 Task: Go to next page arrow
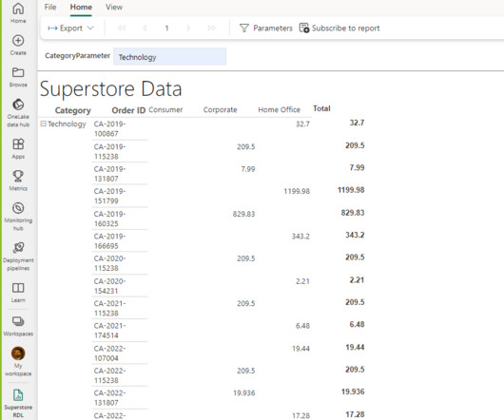188,28
